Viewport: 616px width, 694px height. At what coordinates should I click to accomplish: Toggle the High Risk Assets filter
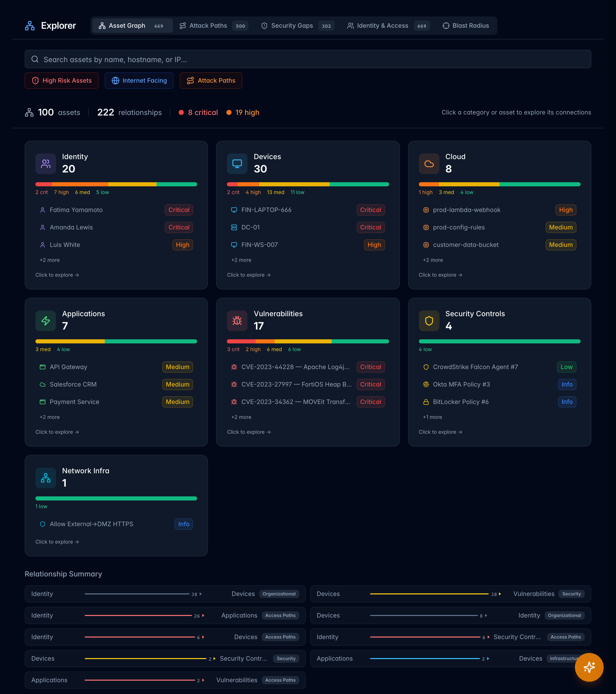[x=61, y=81]
